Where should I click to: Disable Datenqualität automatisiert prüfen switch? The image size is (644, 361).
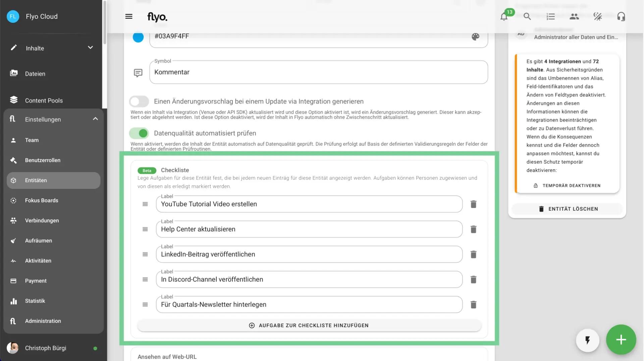pos(139,133)
